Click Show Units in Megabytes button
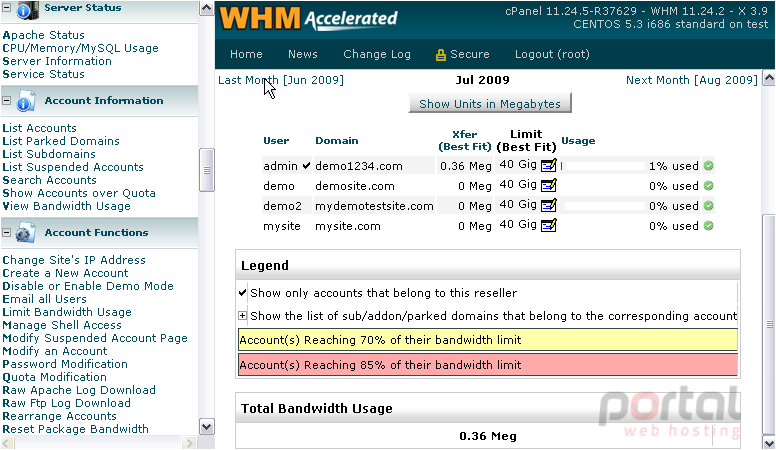The image size is (776, 450). tap(490, 103)
